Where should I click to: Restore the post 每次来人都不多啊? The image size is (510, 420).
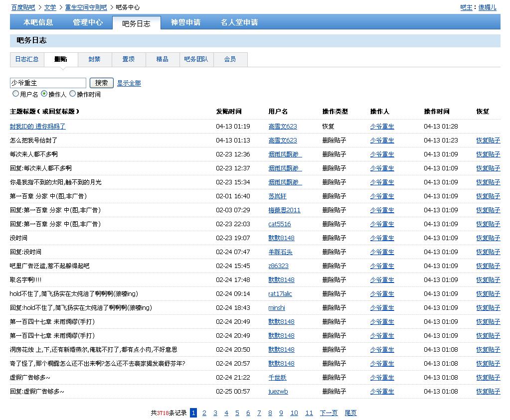[x=488, y=154]
